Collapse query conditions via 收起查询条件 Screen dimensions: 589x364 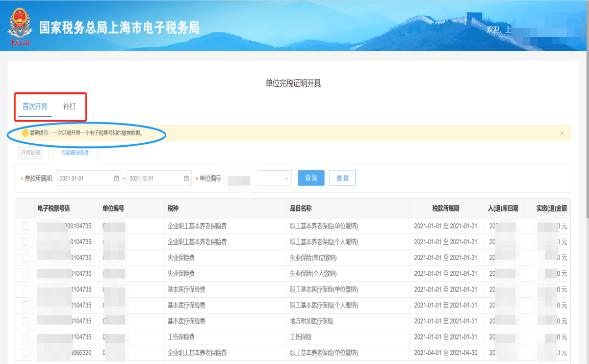pyautogui.click(x=75, y=152)
